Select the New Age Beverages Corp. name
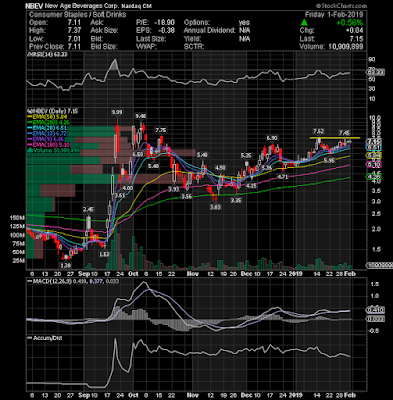This screenshot has height=400, width=393. tap(81, 6)
